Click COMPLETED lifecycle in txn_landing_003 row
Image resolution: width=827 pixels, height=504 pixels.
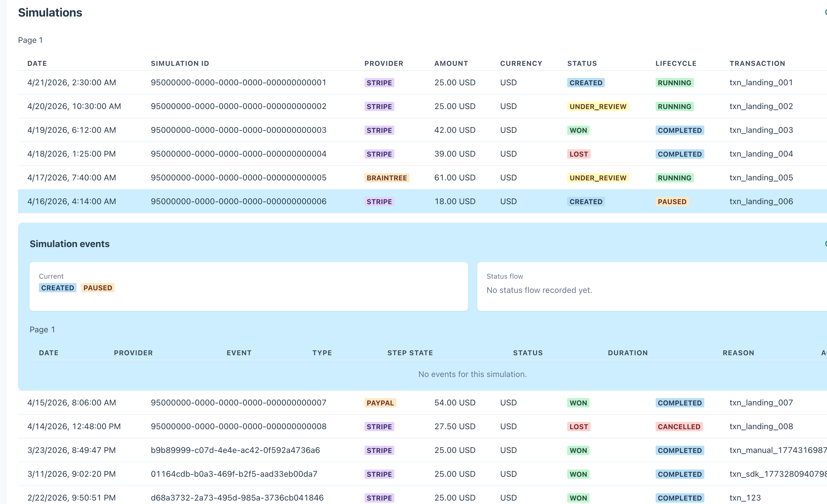click(680, 130)
